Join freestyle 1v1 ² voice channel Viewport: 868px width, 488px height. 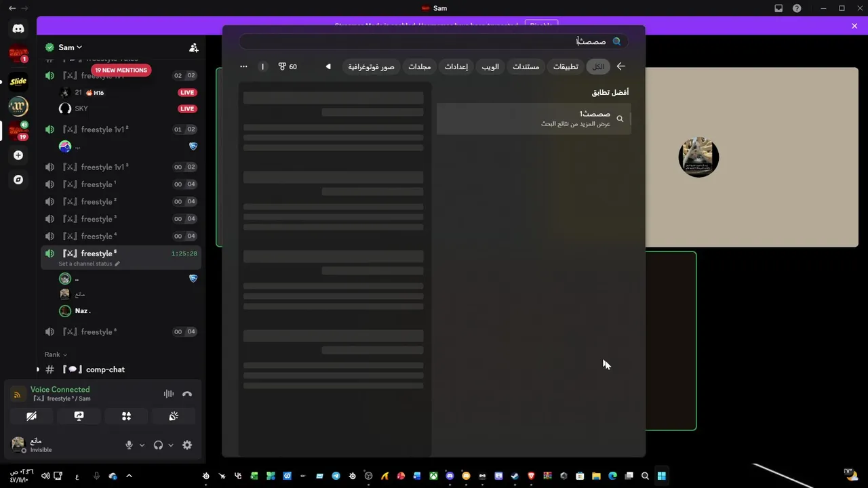pos(121,129)
